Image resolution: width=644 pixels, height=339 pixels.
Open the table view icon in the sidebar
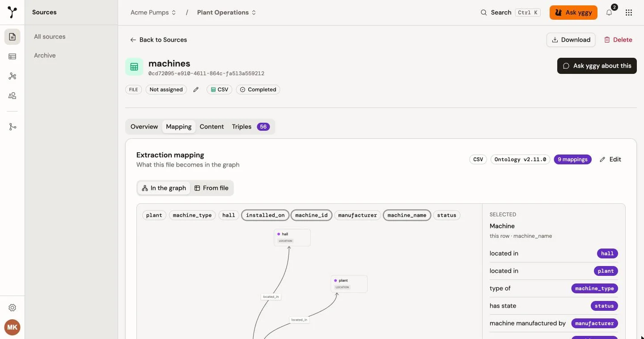coord(13,56)
